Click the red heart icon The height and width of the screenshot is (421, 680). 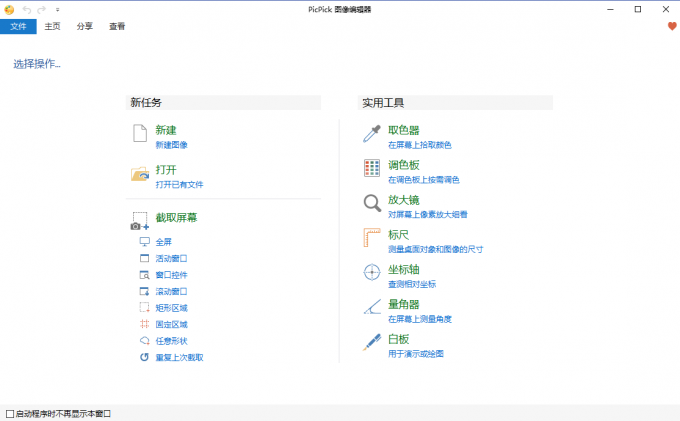[x=672, y=26]
